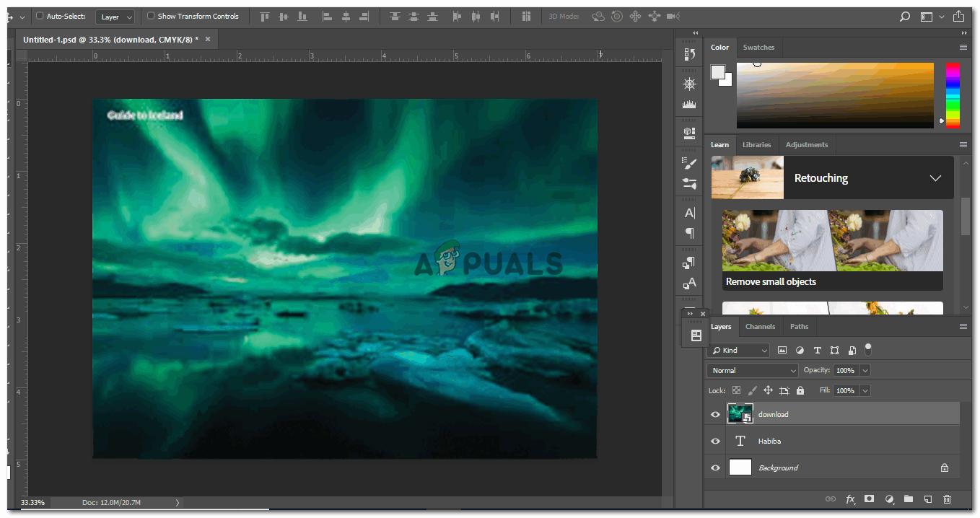
Task: Hide the Habiba text layer
Action: [x=715, y=441]
